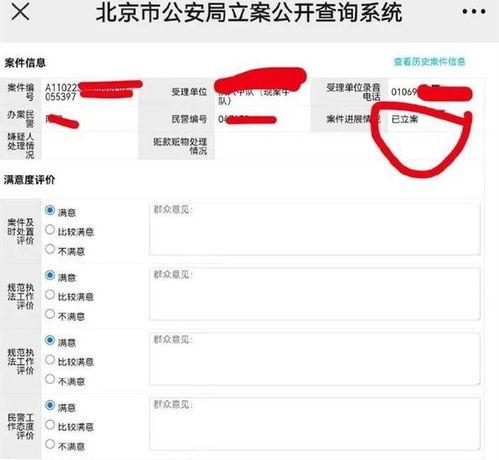The height and width of the screenshot is (460, 499).
Task: Focus the 群众意见 box in first 规范执法 row
Action: tap(315, 294)
